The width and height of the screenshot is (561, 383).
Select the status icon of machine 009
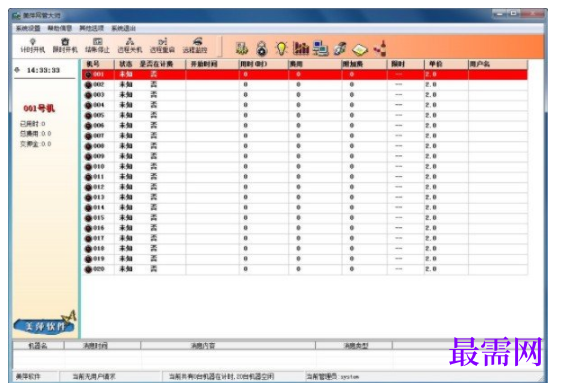[x=88, y=157]
